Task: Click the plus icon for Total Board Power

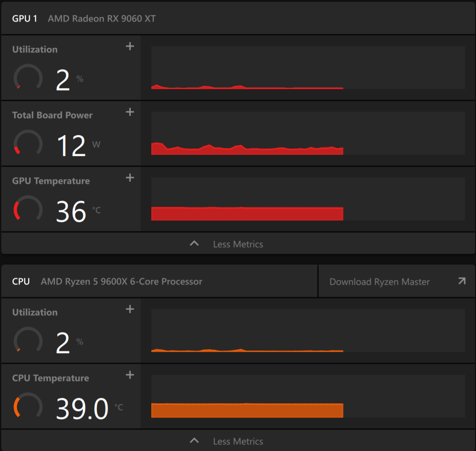Action: tap(130, 112)
